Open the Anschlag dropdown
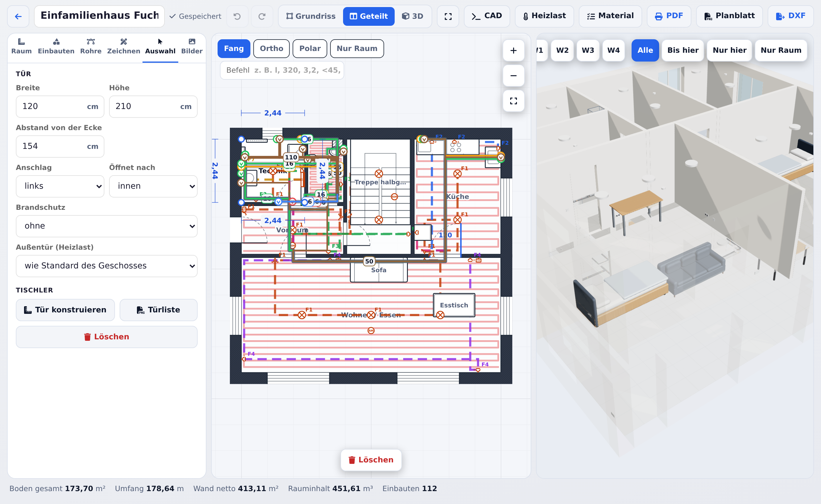Screen dimensions: 821x504 tap(60, 186)
